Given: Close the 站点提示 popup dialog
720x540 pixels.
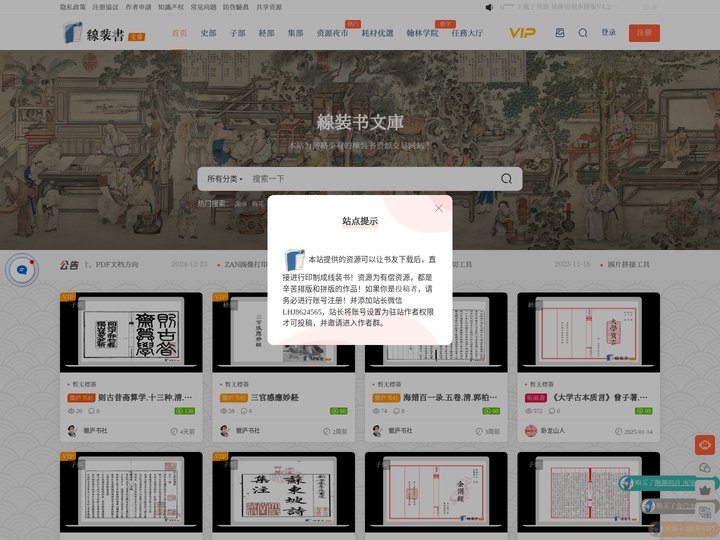Looking at the screenshot, I should coord(439,208).
